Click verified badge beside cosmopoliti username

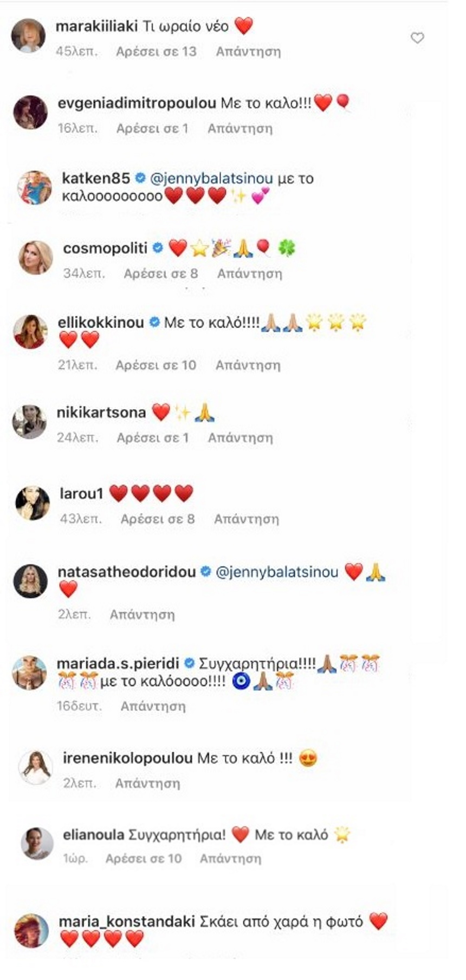[x=158, y=248]
